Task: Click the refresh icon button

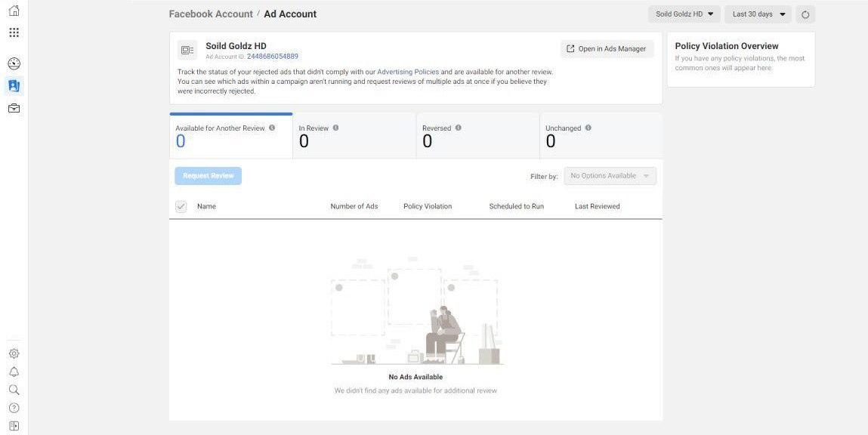Action: [805, 14]
